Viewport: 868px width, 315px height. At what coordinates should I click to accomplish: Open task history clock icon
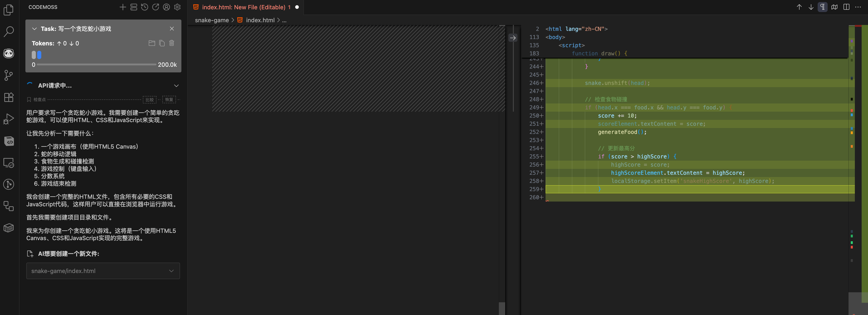click(x=145, y=7)
